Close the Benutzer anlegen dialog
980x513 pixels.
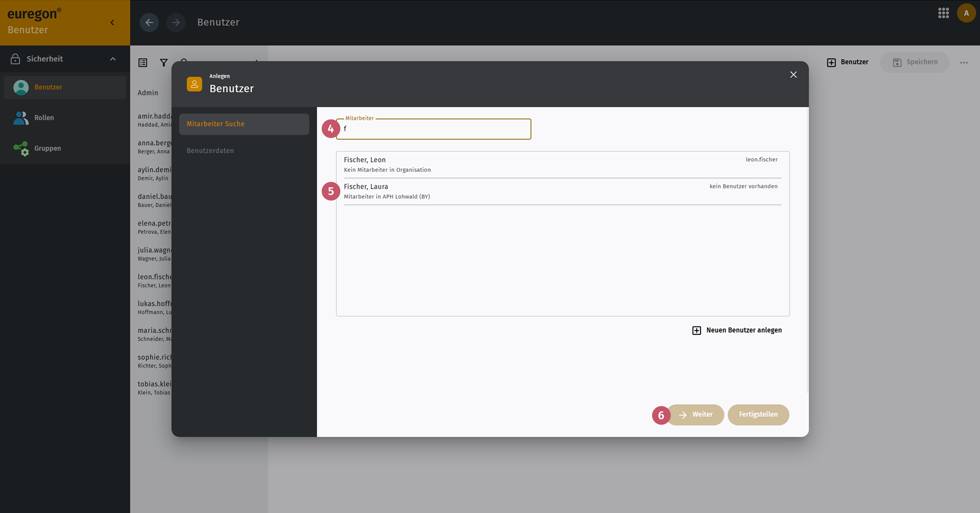(x=793, y=75)
